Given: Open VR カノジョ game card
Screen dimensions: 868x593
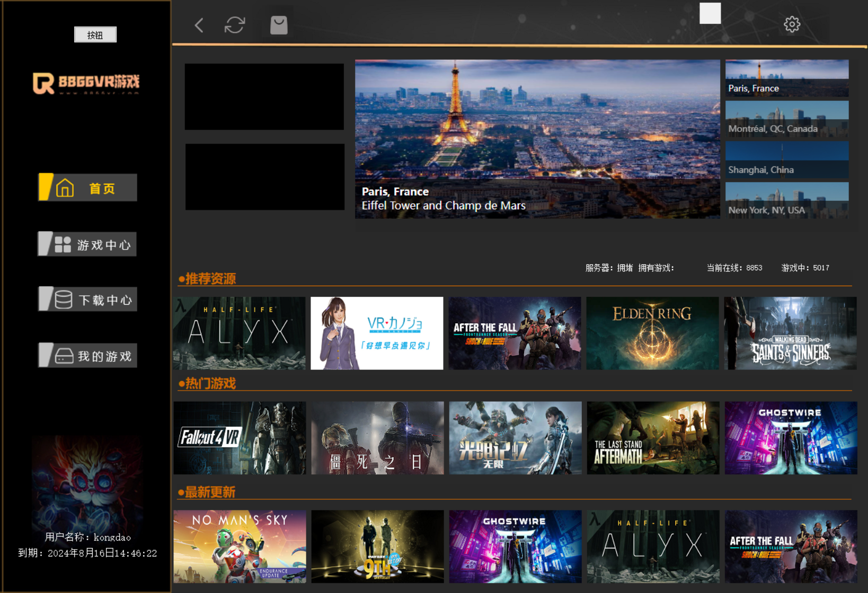Looking at the screenshot, I should click(x=377, y=333).
